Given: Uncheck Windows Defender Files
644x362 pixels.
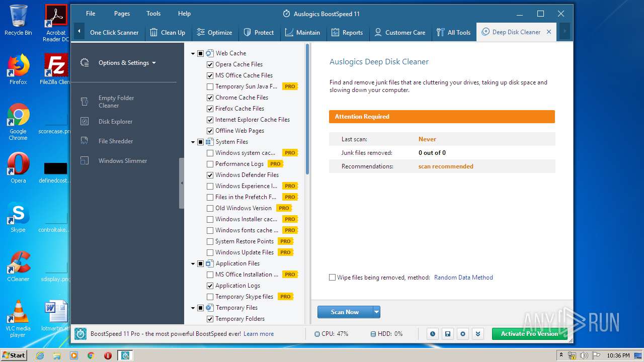Looking at the screenshot, I should (x=210, y=175).
